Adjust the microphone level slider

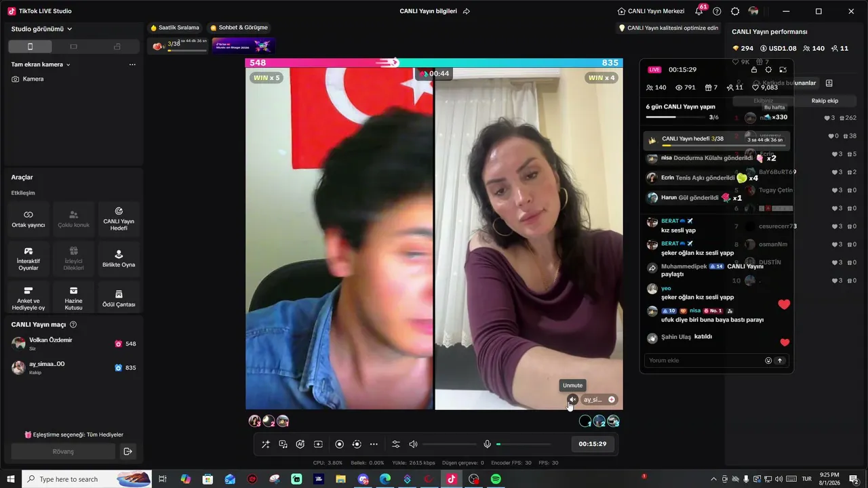tap(523, 444)
